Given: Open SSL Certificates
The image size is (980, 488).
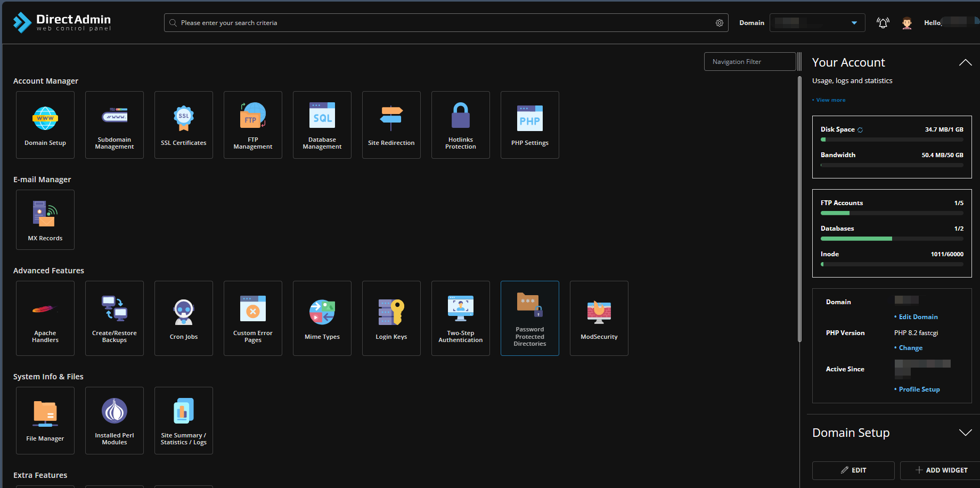Looking at the screenshot, I should [x=184, y=125].
